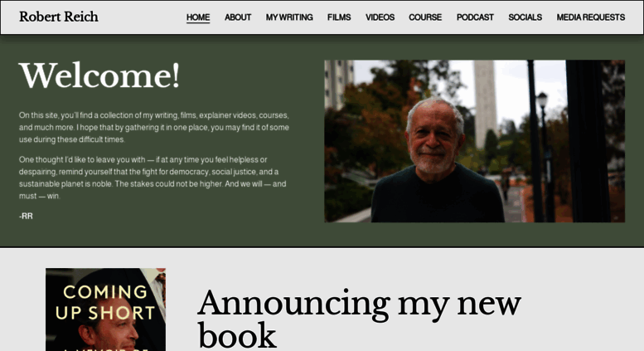Visit the PODCAST page
Screen dimensions: 644x351
click(475, 17)
